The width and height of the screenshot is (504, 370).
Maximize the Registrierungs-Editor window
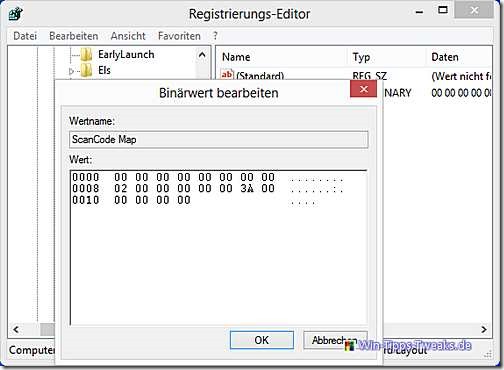pyautogui.click(x=443, y=11)
